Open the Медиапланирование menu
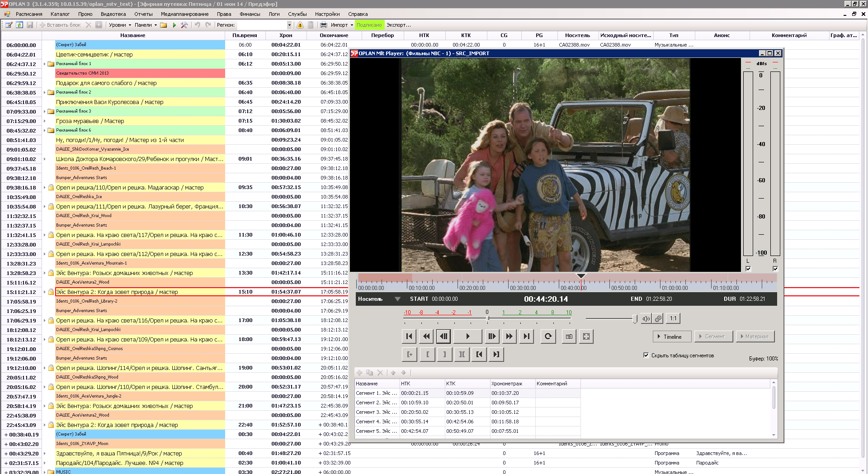868x474 pixels. (x=185, y=14)
